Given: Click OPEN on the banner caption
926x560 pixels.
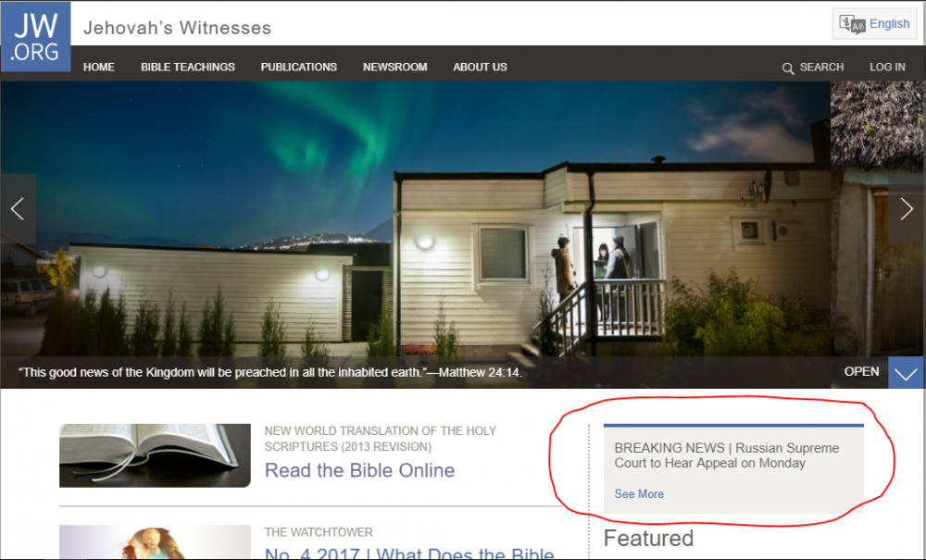Looking at the screenshot, I should [x=861, y=372].
